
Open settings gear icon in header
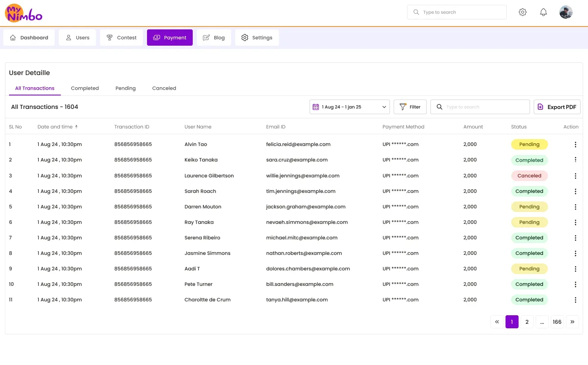523,12
